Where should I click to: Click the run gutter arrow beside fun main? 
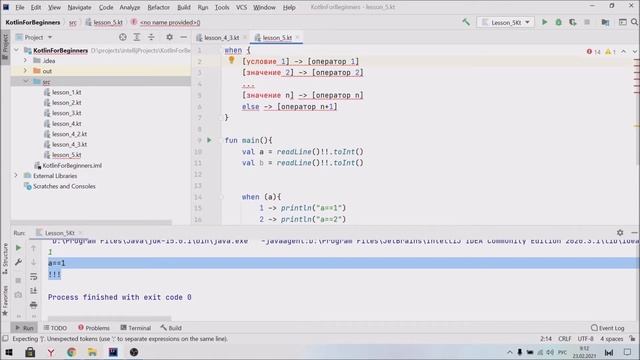click(x=209, y=140)
